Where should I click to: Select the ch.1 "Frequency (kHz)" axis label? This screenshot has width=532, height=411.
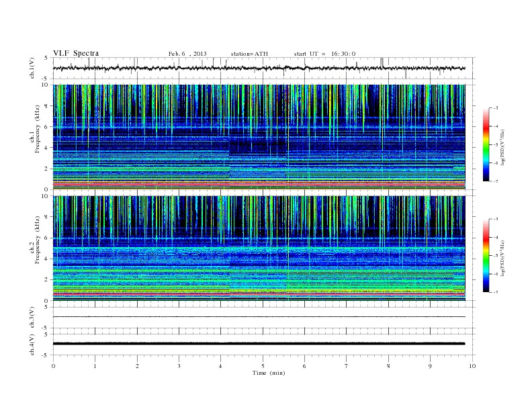[x=37, y=129]
